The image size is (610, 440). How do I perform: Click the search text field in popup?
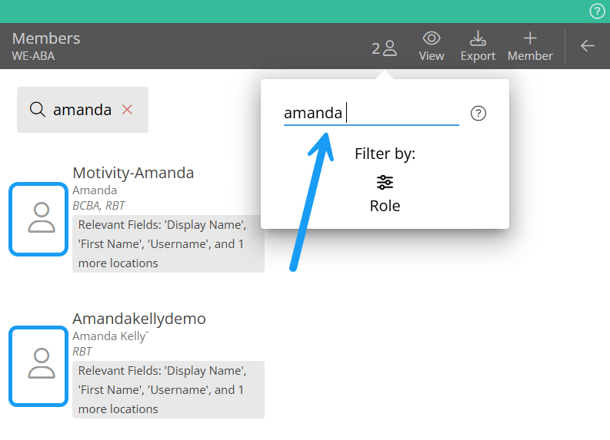pyautogui.click(x=370, y=113)
